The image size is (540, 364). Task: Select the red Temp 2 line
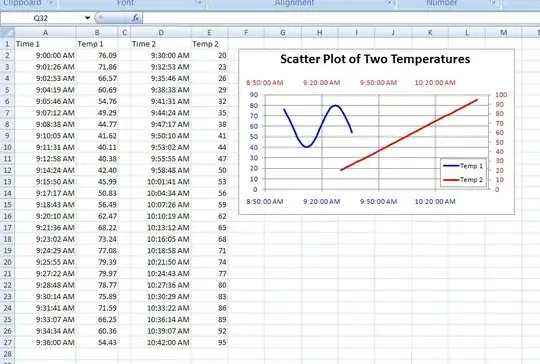click(409, 135)
